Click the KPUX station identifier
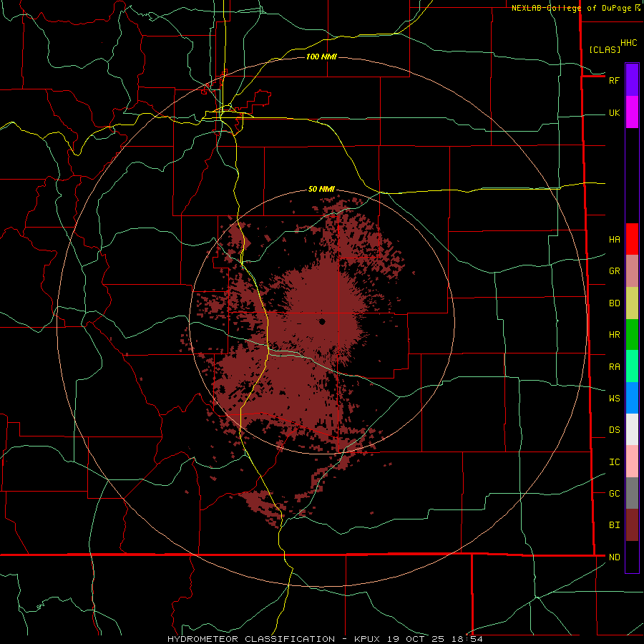Screen dimensions: 644x644 pyautogui.click(x=367, y=639)
